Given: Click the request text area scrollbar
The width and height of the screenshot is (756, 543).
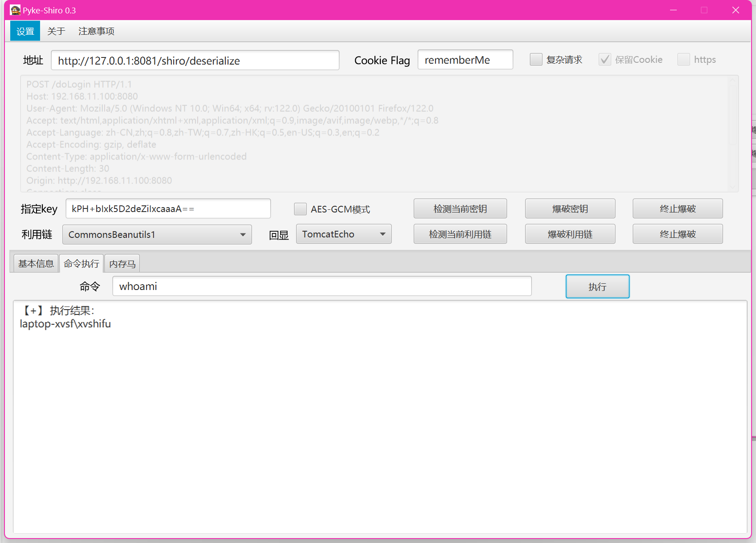Looking at the screenshot, I should (x=733, y=134).
